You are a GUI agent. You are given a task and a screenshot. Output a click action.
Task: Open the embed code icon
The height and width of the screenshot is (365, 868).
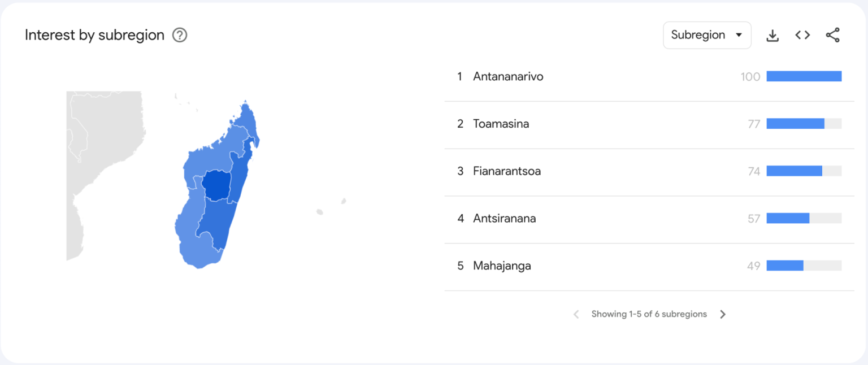coord(802,35)
